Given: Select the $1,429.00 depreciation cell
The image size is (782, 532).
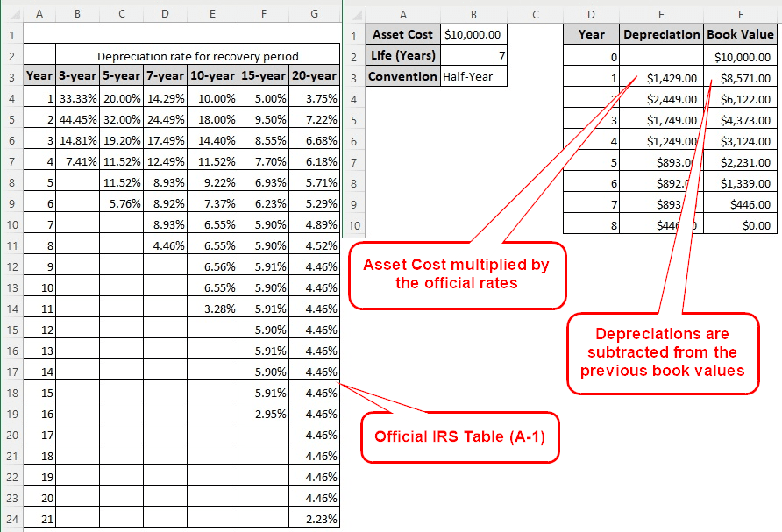Looking at the screenshot, I should point(662,78).
